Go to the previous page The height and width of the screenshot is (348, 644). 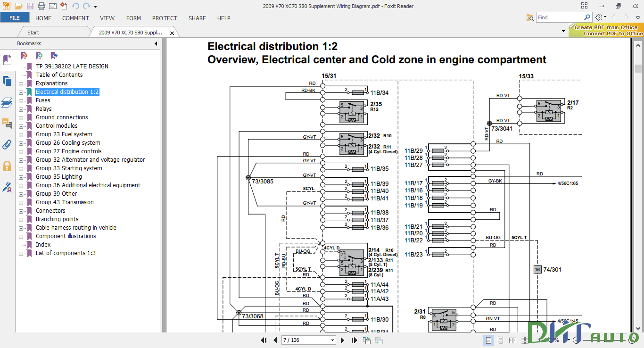[275, 340]
